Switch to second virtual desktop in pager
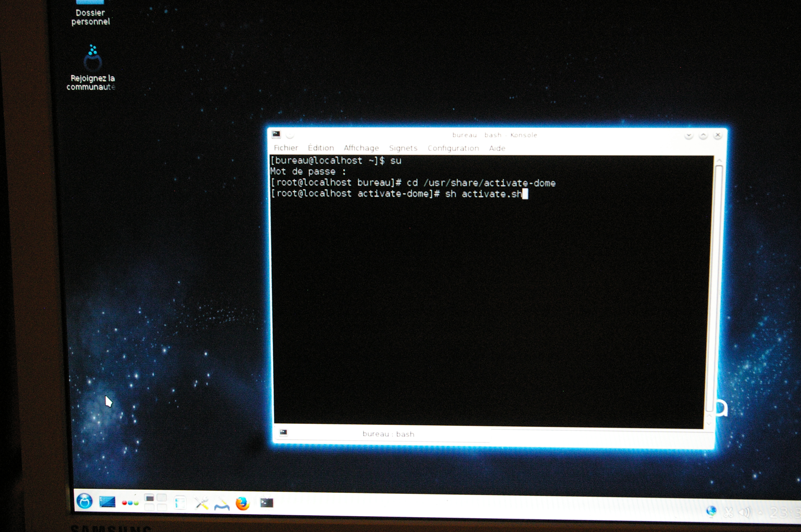Screen dimensions: 801x532 coord(162,498)
